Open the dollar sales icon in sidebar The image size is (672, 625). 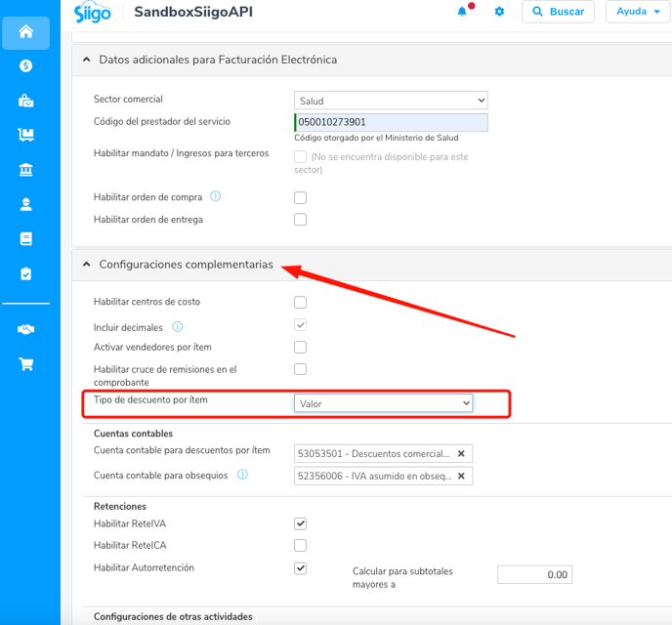click(x=25, y=66)
